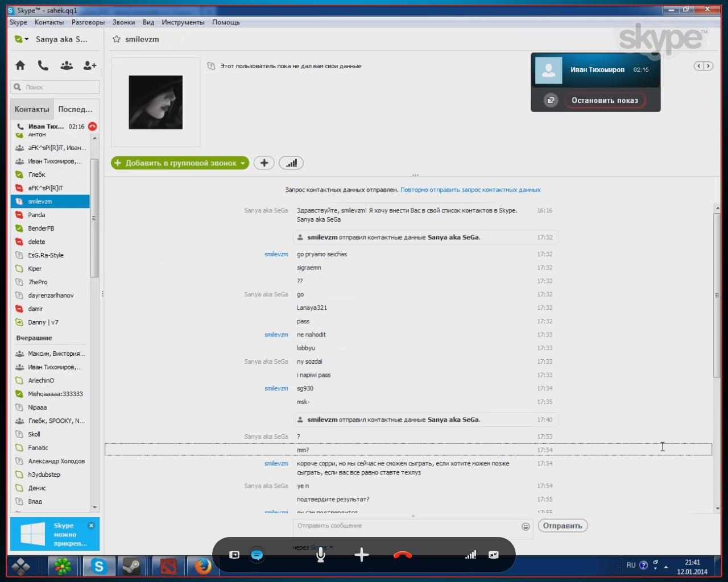Click the help icon in system tray
This screenshot has height=582, width=728.
pos(644,565)
